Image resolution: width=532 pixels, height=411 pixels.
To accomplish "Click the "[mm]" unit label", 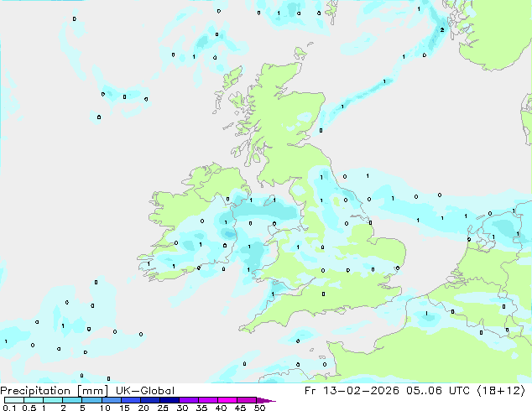I will (x=92, y=391).
